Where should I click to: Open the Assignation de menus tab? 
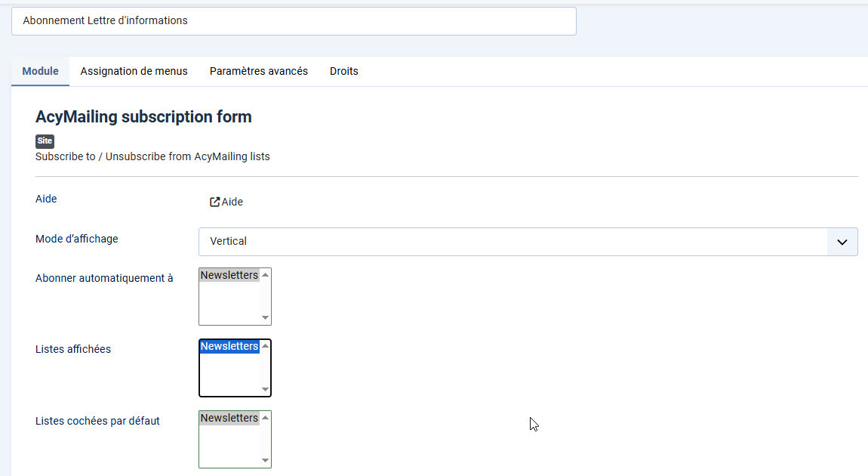tap(134, 71)
